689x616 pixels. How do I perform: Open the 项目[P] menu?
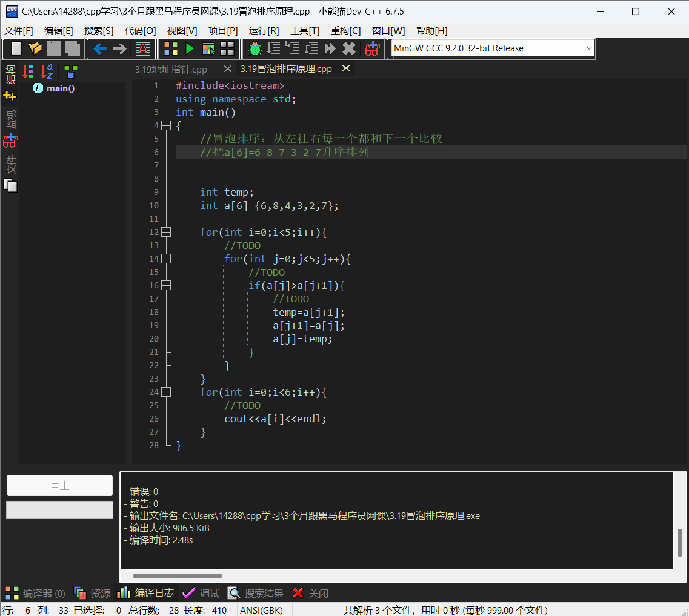click(x=223, y=31)
